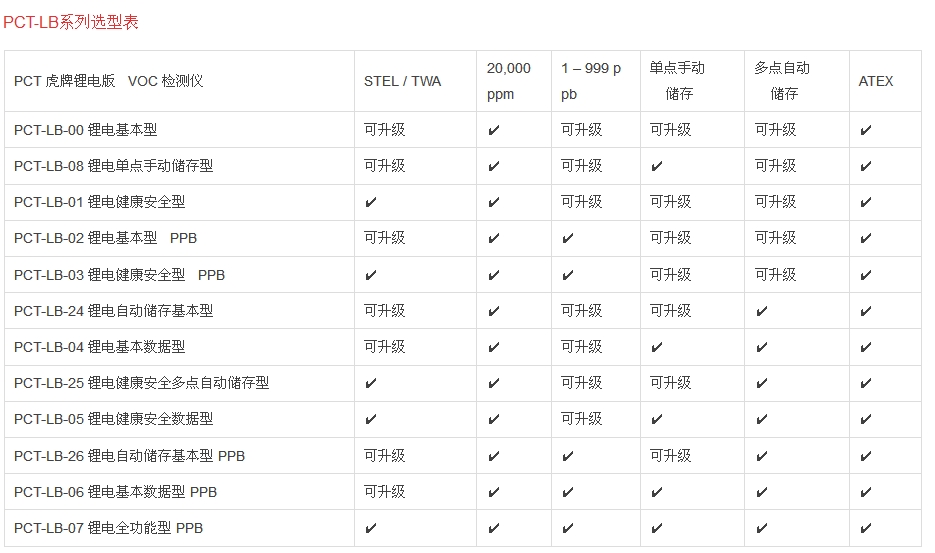Viewport: 935px width, 553px height.
Task: Click 可升级 under STEL / TWA for PCT-LB-04
Action: pos(384,347)
